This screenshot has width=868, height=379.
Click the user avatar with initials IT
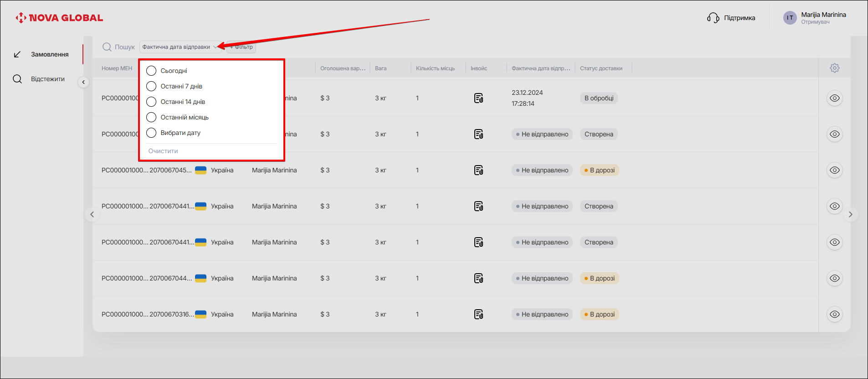(x=790, y=18)
